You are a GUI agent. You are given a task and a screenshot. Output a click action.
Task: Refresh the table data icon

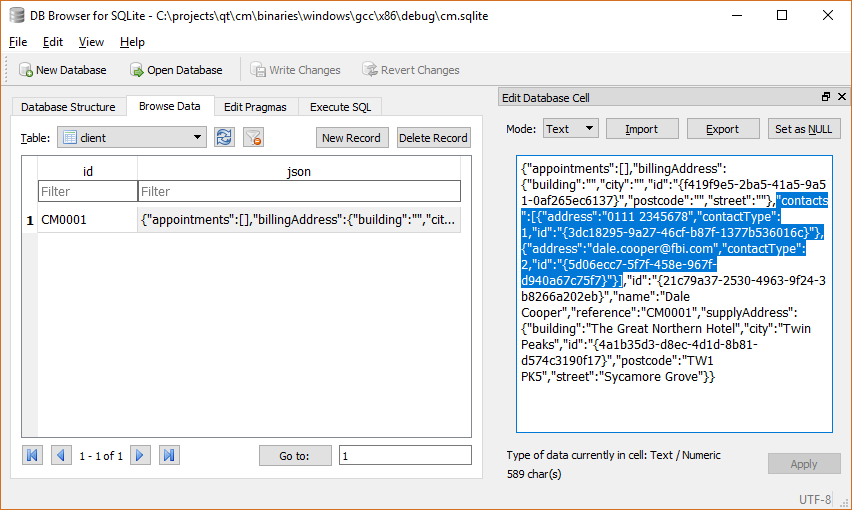tap(225, 138)
